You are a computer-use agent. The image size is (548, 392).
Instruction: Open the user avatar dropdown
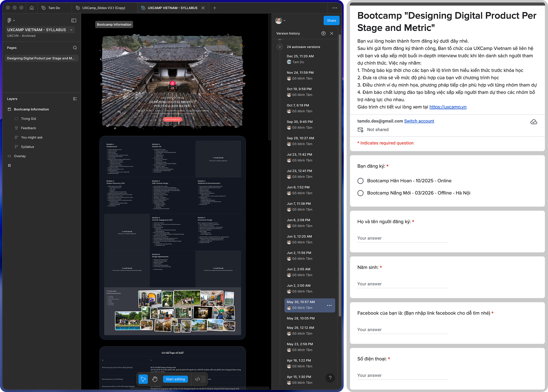point(280,20)
